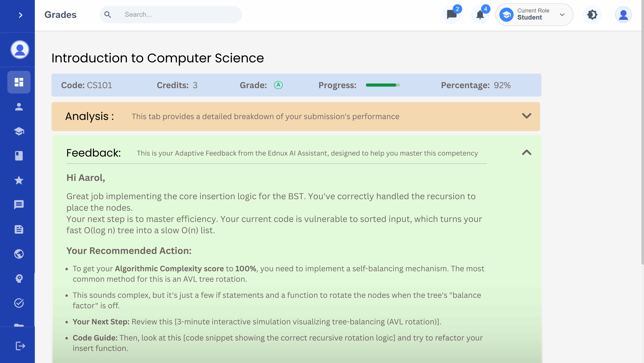Toggle the dark/light theme button
This screenshot has width=644, height=363.
coord(592,15)
